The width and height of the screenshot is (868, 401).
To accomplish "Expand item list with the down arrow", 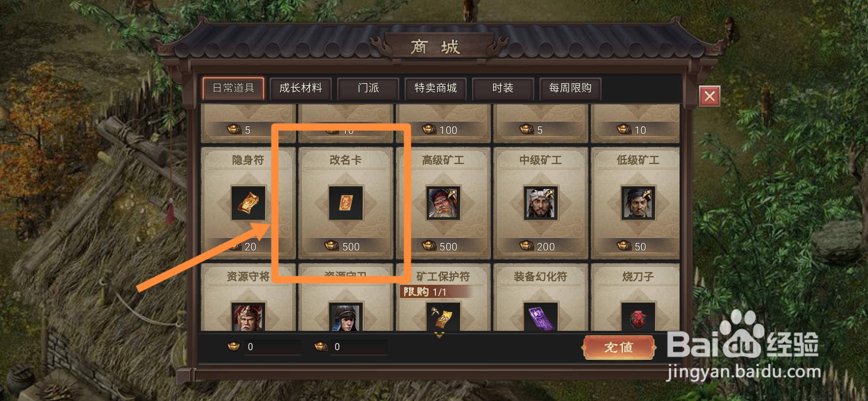I will coord(439,336).
